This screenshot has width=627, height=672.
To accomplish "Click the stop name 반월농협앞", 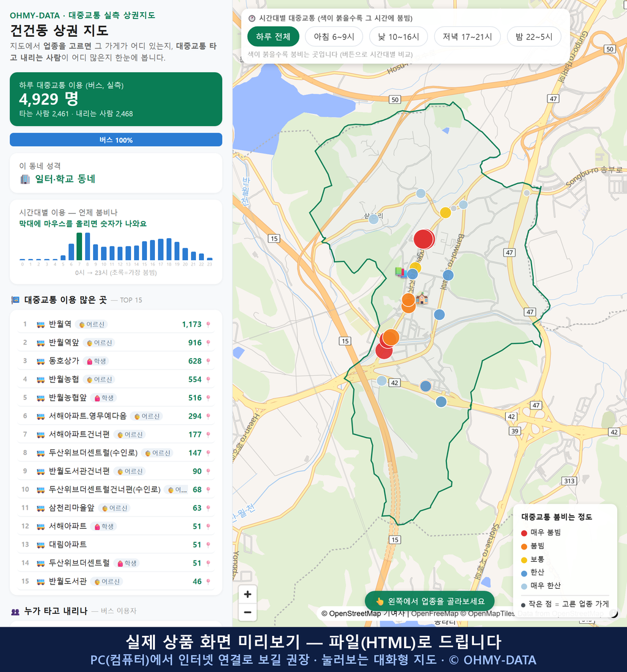I will click(68, 398).
